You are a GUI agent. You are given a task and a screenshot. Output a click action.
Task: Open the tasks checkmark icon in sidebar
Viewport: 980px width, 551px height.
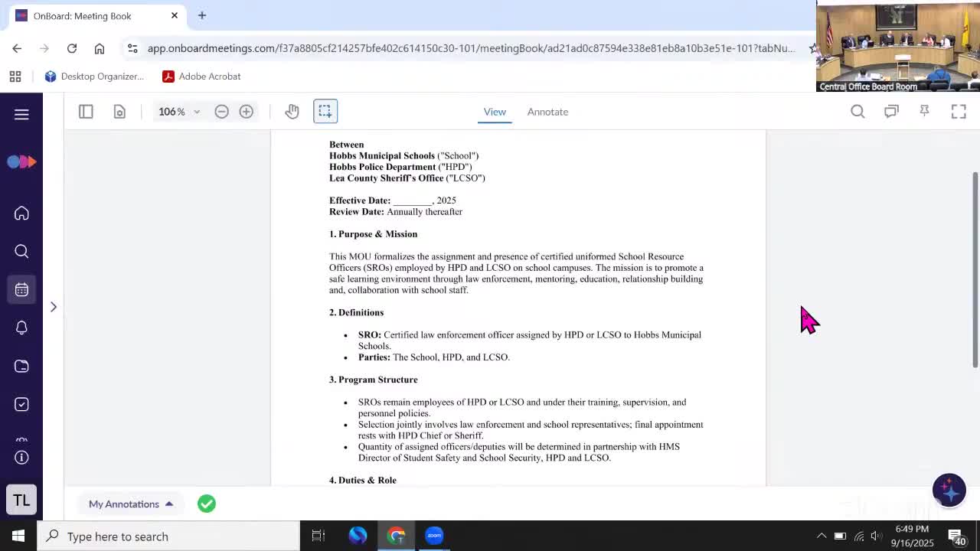(x=21, y=405)
